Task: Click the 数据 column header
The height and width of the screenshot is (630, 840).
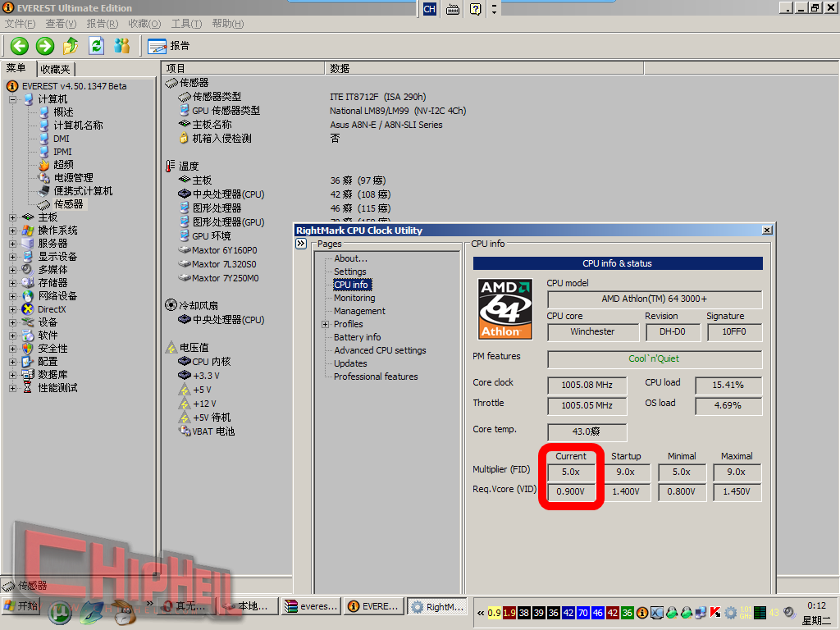Action: [484, 69]
